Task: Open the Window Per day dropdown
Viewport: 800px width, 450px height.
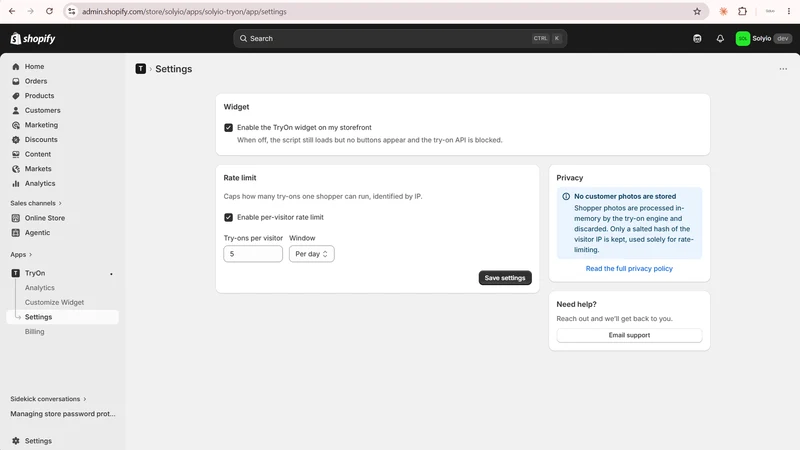Action: 312,254
